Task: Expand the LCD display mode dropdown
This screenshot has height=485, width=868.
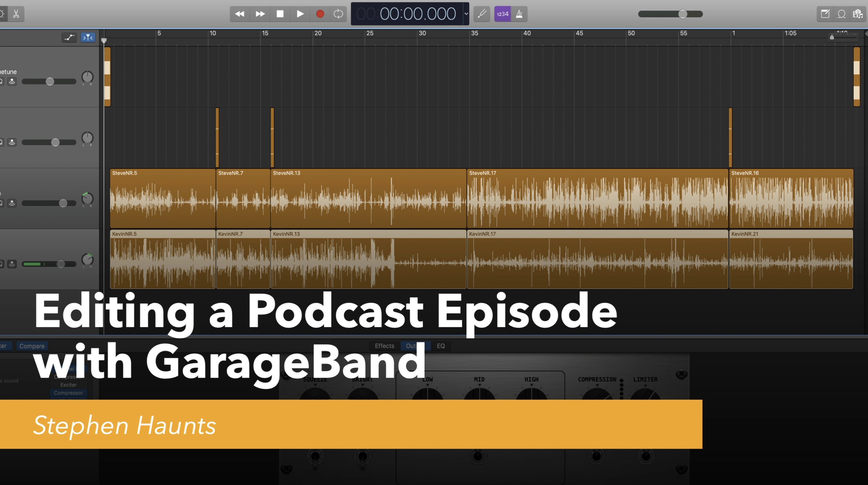Action: pos(466,14)
